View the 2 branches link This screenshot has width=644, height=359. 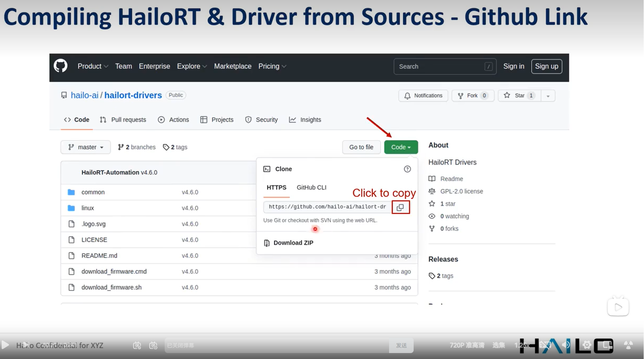coord(137,147)
